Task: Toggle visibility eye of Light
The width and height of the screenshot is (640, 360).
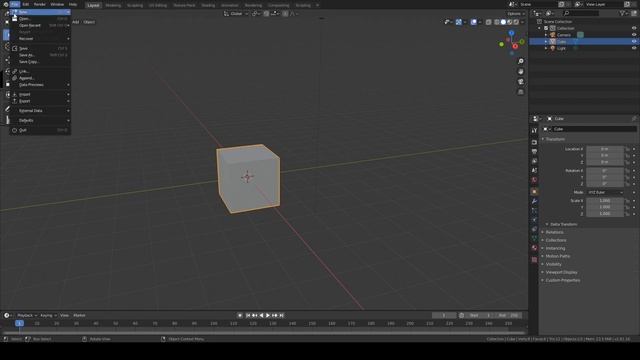Action: tap(634, 48)
